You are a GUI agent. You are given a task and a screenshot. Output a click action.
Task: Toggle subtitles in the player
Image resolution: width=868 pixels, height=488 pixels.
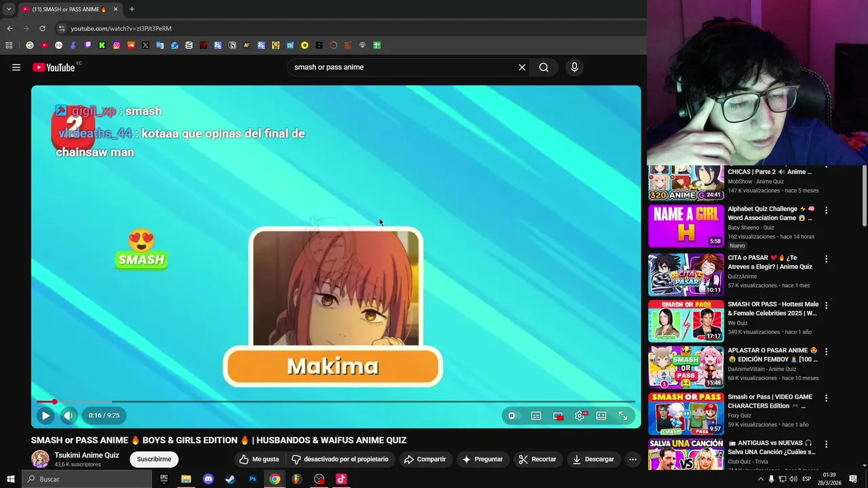[536, 415]
